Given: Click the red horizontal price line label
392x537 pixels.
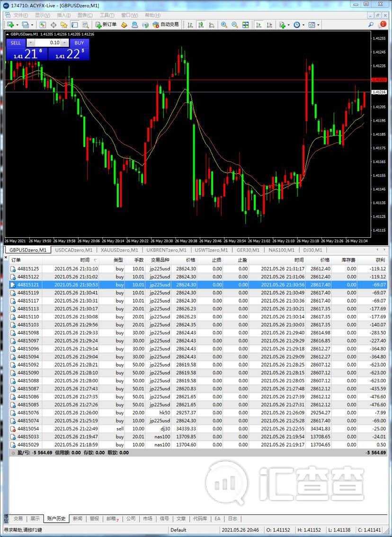Looking at the screenshot, I should (378, 80).
